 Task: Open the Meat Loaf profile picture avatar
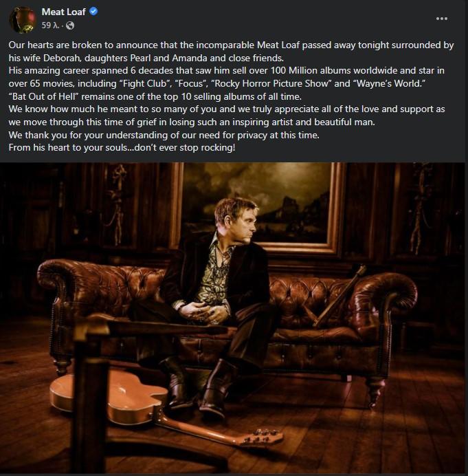tap(23, 19)
